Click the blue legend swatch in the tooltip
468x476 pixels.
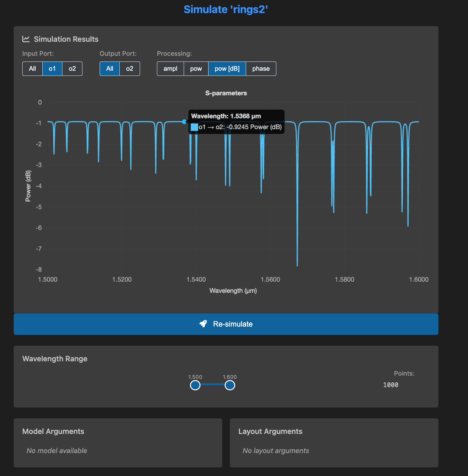(x=194, y=127)
